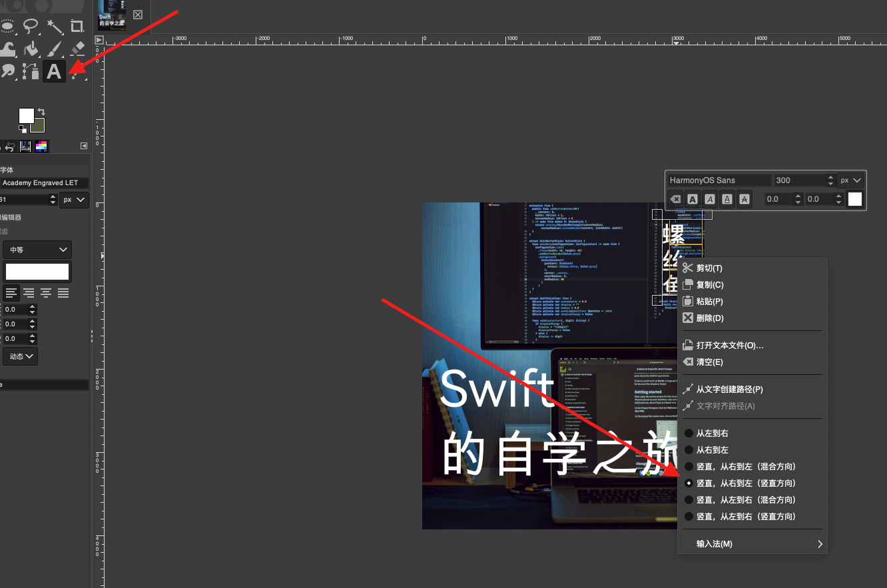Toggle strikethrough in on-canvas text toolbar
The image size is (887, 588).
(x=744, y=199)
